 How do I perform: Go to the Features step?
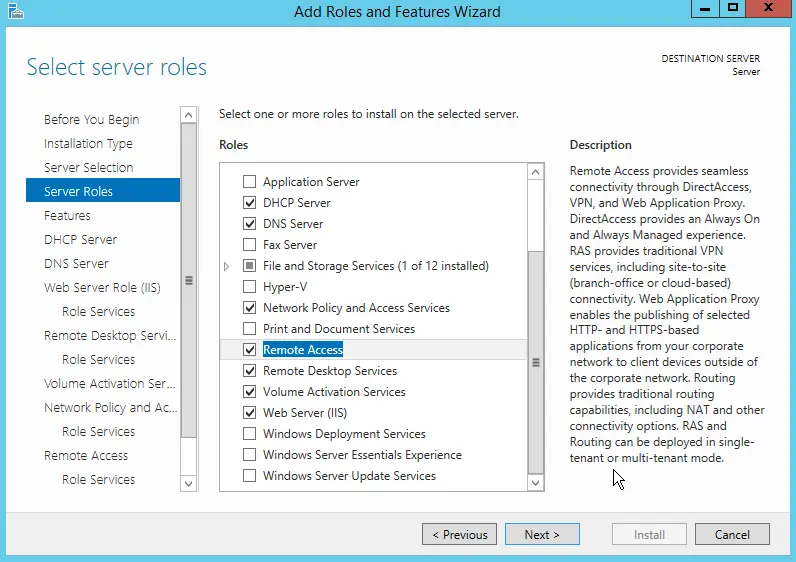67,216
